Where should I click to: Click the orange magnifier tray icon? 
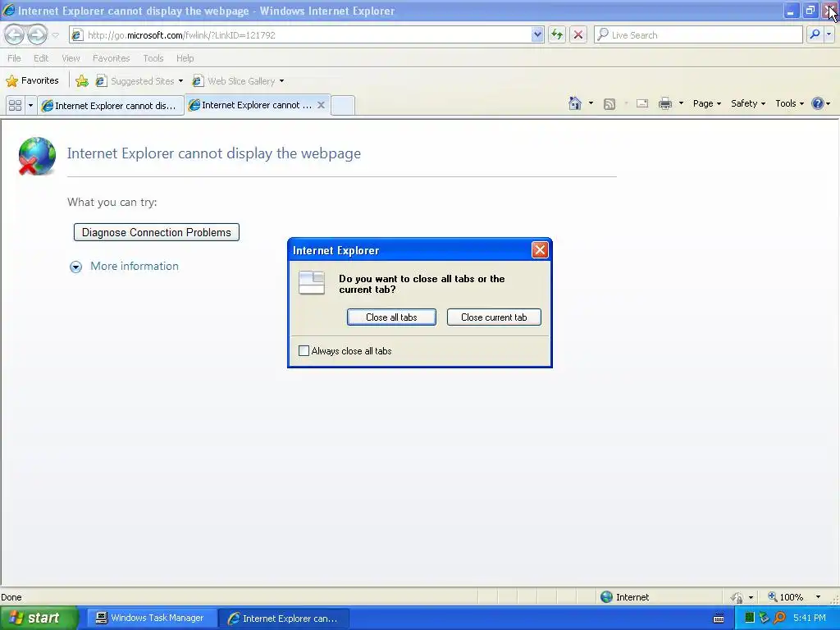[x=779, y=618]
